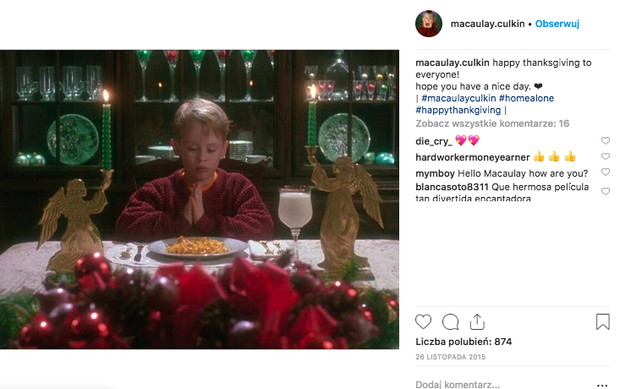
Task: Open the #happythankgiving hashtag
Action: point(458,110)
